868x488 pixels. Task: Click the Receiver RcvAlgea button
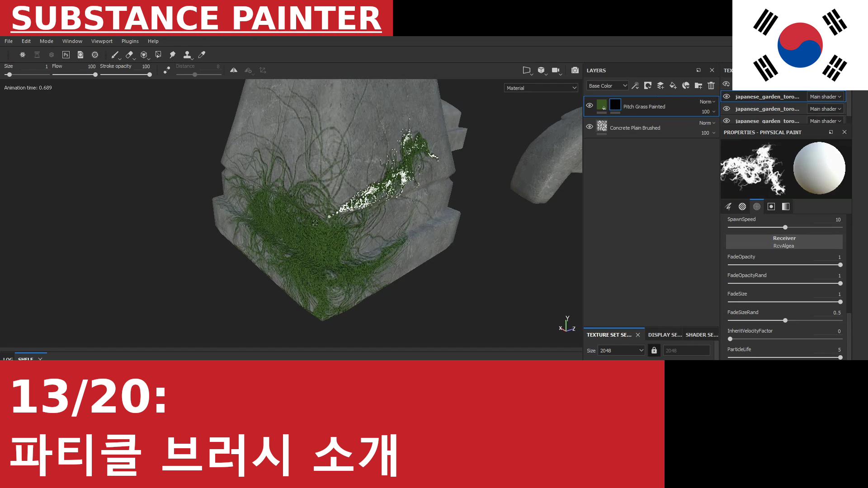point(784,242)
